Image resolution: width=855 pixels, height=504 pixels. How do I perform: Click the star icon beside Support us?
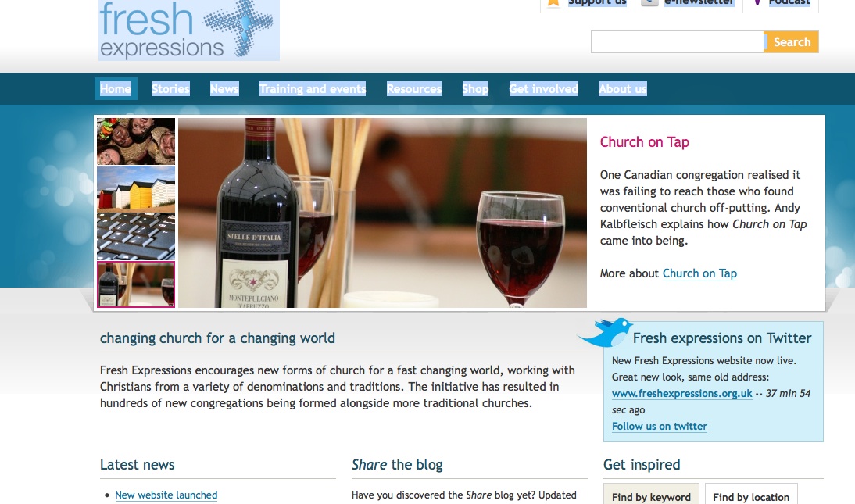pos(553,2)
